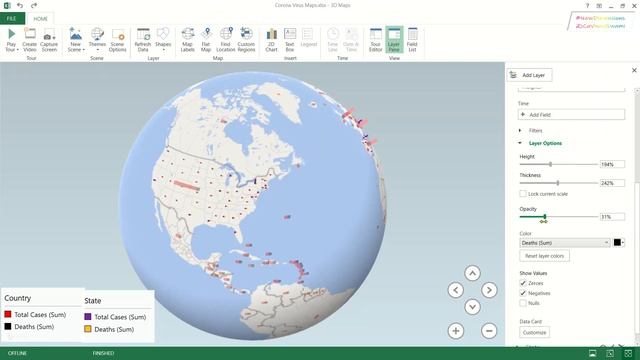Open the Themes gallery
The width and height of the screenshot is (640, 360).
point(97,40)
